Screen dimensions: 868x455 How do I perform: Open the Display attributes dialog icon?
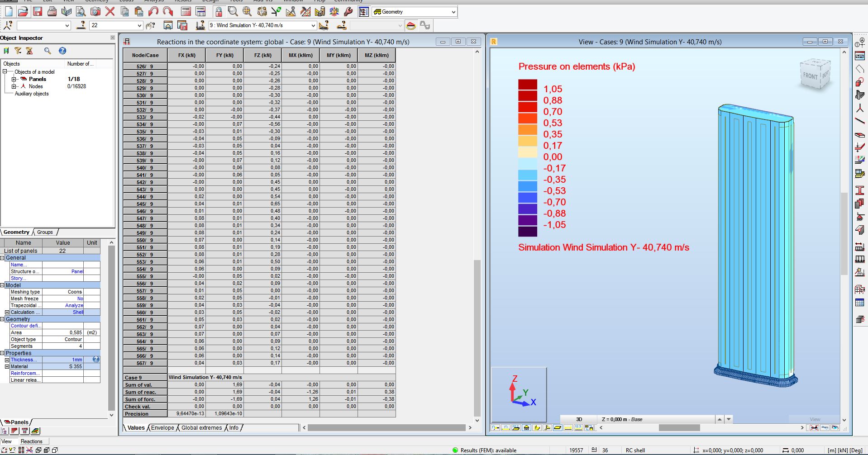(x=364, y=12)
